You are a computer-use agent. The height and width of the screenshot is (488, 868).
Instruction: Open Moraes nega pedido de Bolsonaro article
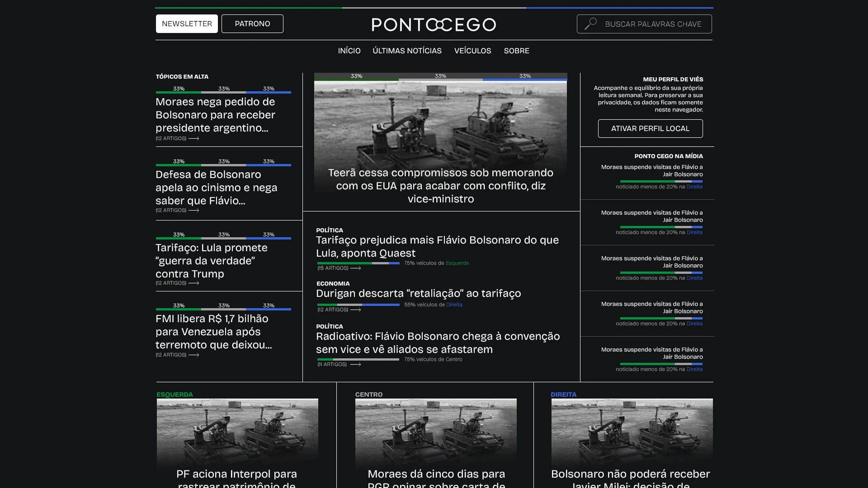point(216,115)
